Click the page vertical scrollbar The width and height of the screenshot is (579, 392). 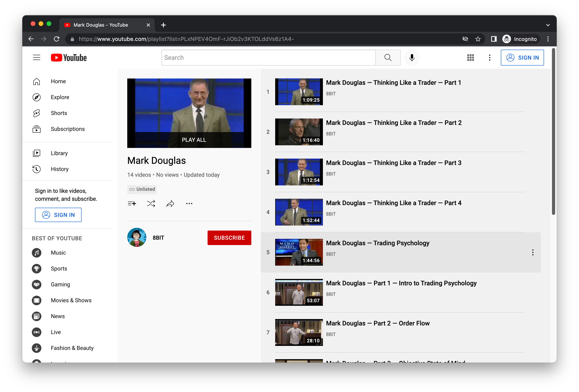point(553,132)
